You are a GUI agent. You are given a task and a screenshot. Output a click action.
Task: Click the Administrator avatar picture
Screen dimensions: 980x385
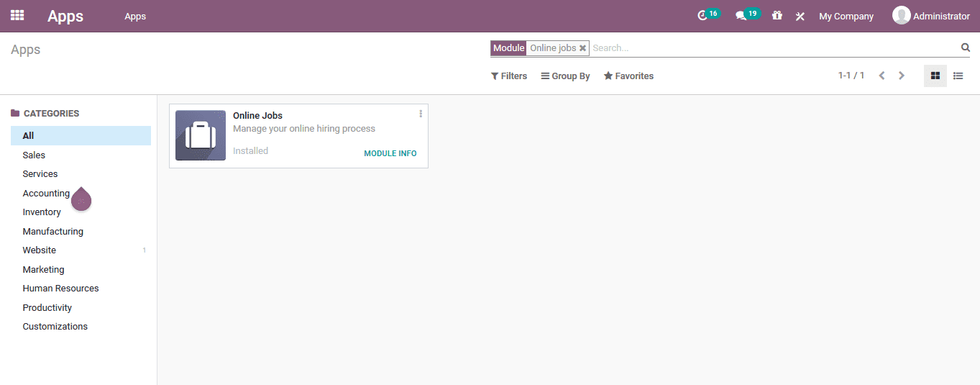pyautogui.click(x=901, y=15)
